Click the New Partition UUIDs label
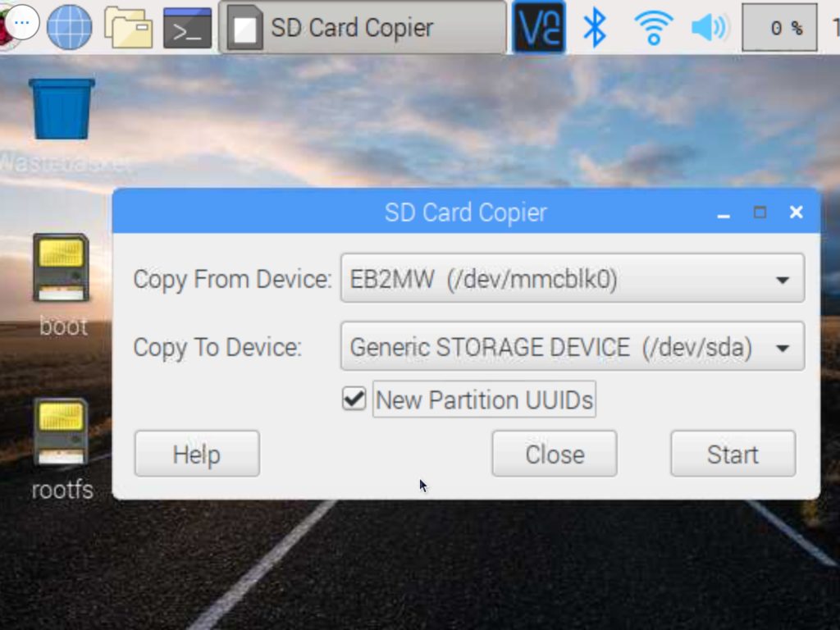Viewport: 840px width, 630px height. [484, 399]
